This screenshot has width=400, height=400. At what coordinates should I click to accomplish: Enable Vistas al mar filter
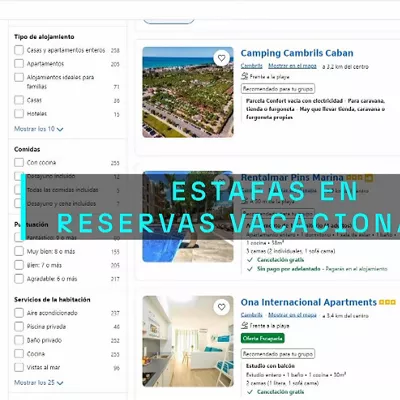tap(19, 367)
